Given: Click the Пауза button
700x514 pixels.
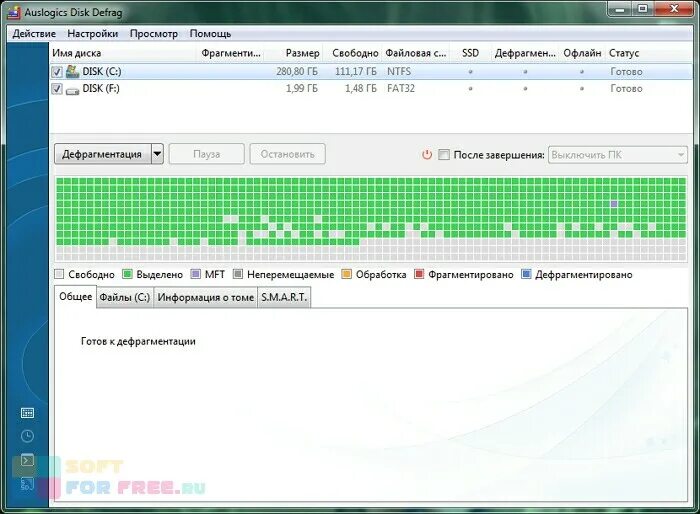Looking at the screenshot, I should 207,154.
